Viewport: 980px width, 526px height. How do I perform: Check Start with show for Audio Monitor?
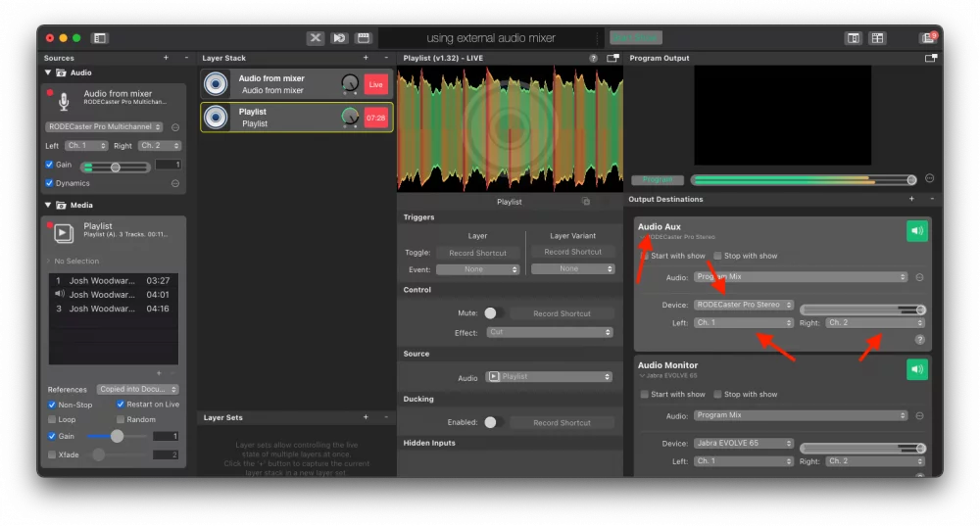click(645, 395)
